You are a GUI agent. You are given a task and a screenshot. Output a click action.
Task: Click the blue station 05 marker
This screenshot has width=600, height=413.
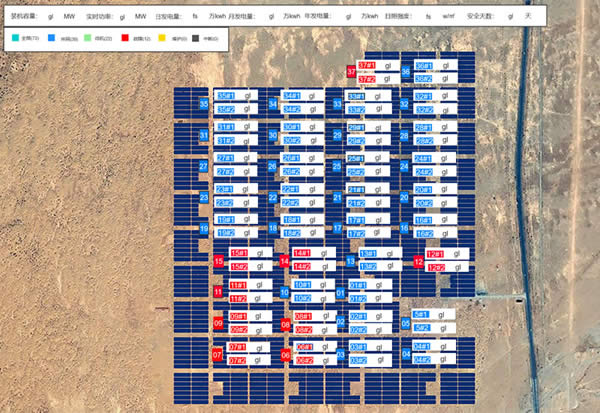(405, 322)
